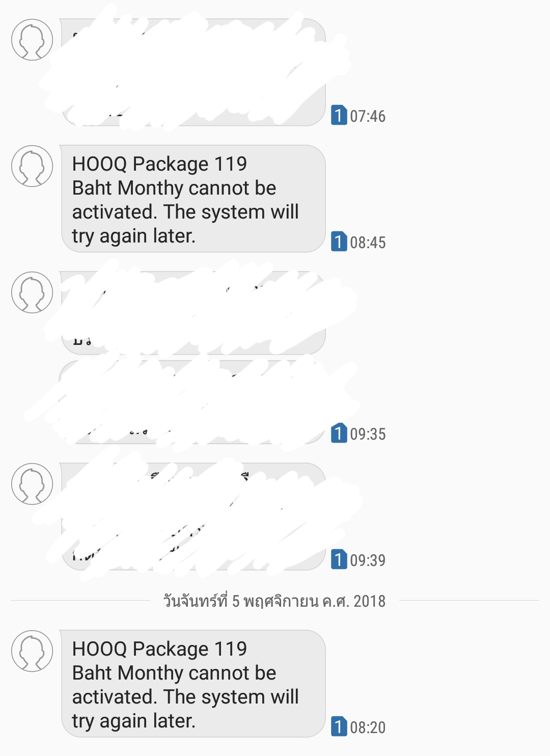Tap the SIM 1 badge next to 09:35
This screenshot has width=550, height=756.
tap(339, 433)
